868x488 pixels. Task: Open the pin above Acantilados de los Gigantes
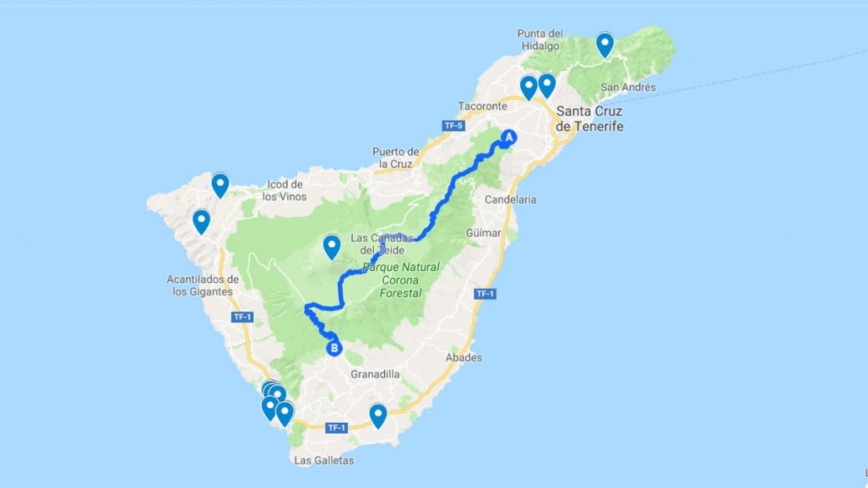coord(201,222)
